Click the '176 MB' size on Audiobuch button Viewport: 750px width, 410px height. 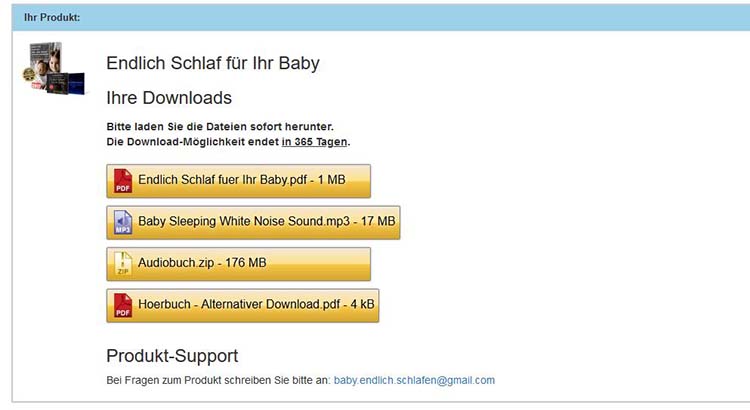point(243,263)
